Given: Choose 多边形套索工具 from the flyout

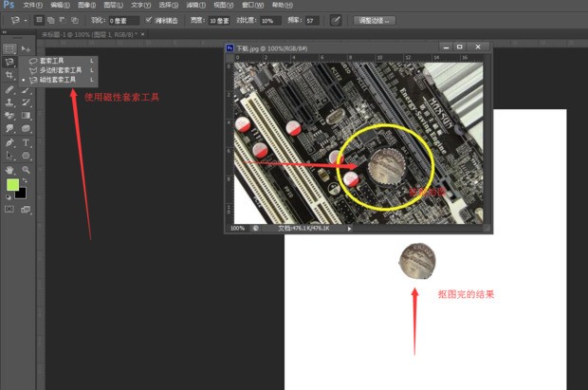Looking at the screenshot, I should pos(59,70).
